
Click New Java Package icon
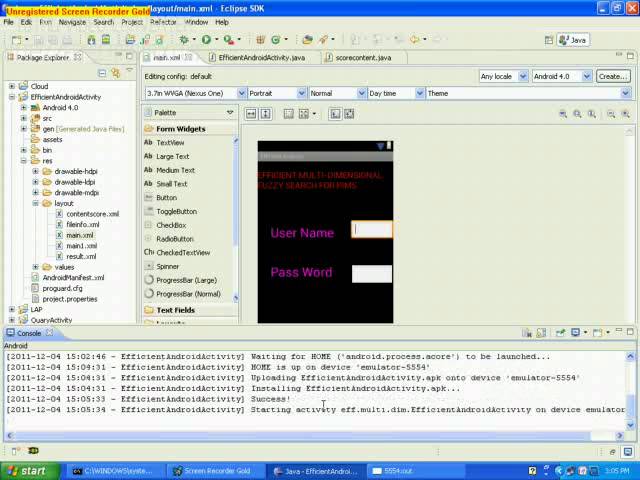click(260, 40)
